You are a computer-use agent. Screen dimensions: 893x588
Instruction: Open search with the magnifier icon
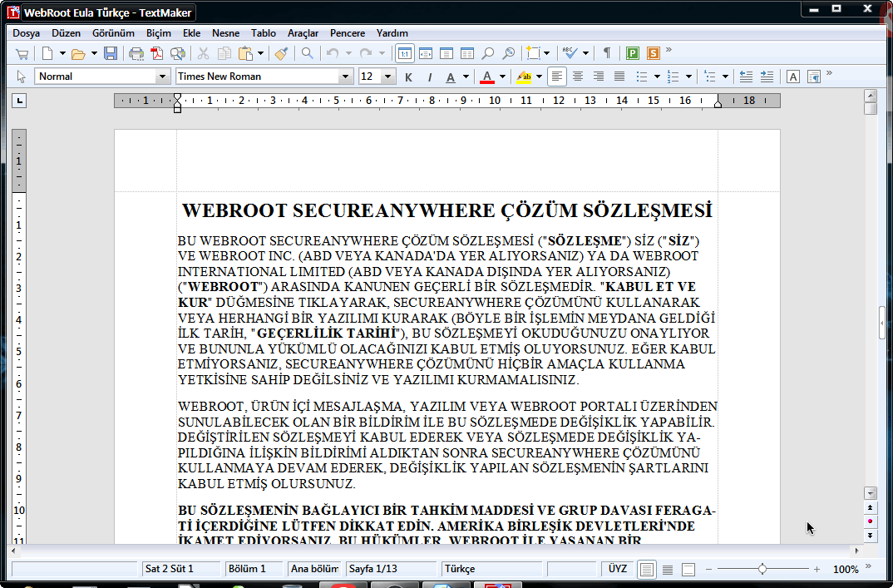coord(307,53)
